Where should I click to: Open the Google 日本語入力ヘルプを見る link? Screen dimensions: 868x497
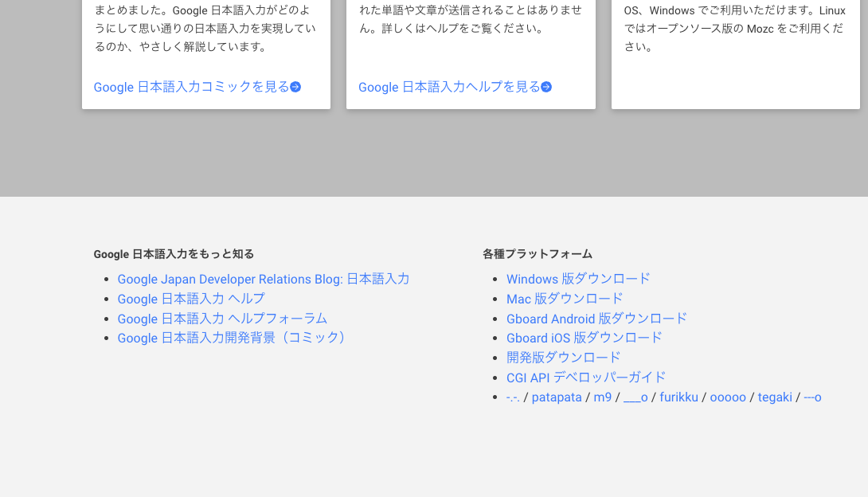449,87
